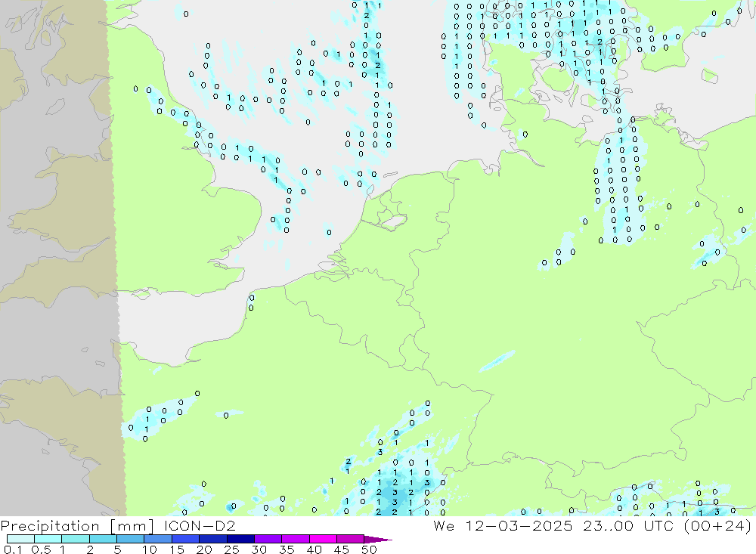
Task: Select the 2–5 mm legend color swatch
Action: pyautogui.click(x=103, y=539)
